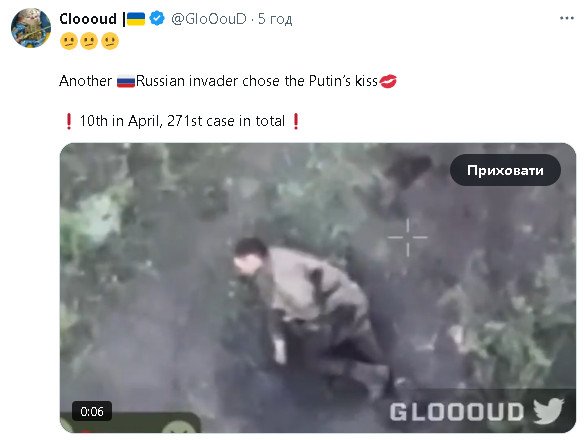Image resolution: width=585 pixels, height=440 pixels.
Task: Click the third neutral face emoji
Action: (x=110, y=41)
